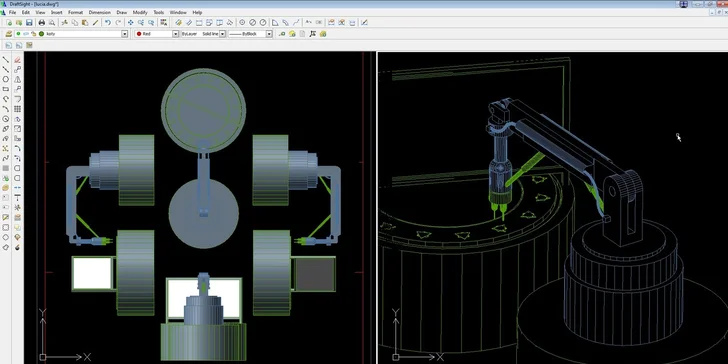Click the Zoom window magnifier icon
Viewport: 728px width, 364px height.
pos(151,22)
